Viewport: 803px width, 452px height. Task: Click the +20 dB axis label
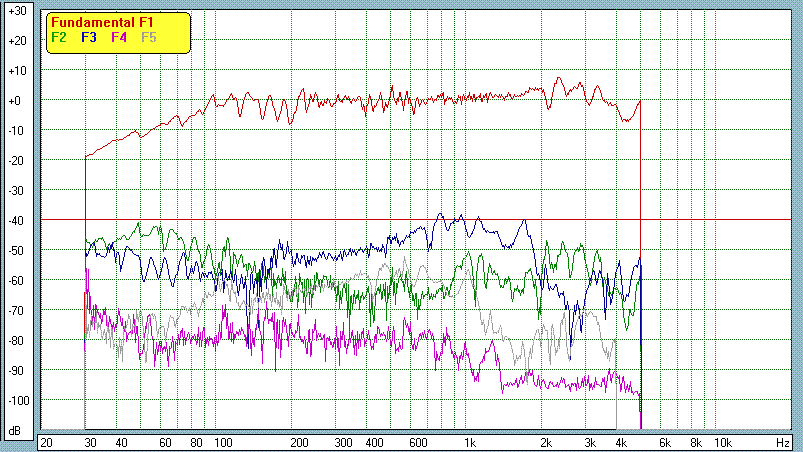click(x=17, y=41)
